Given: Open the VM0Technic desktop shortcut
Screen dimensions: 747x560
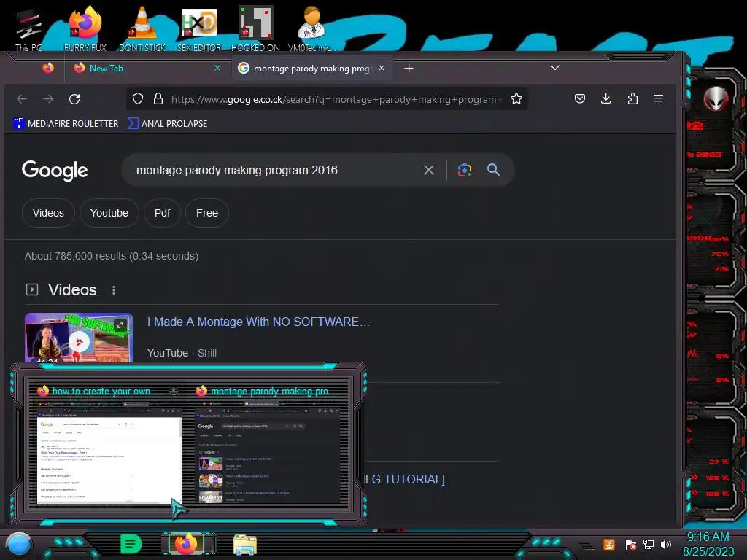Looking at the screenshot, I should [x=311, y=29].
